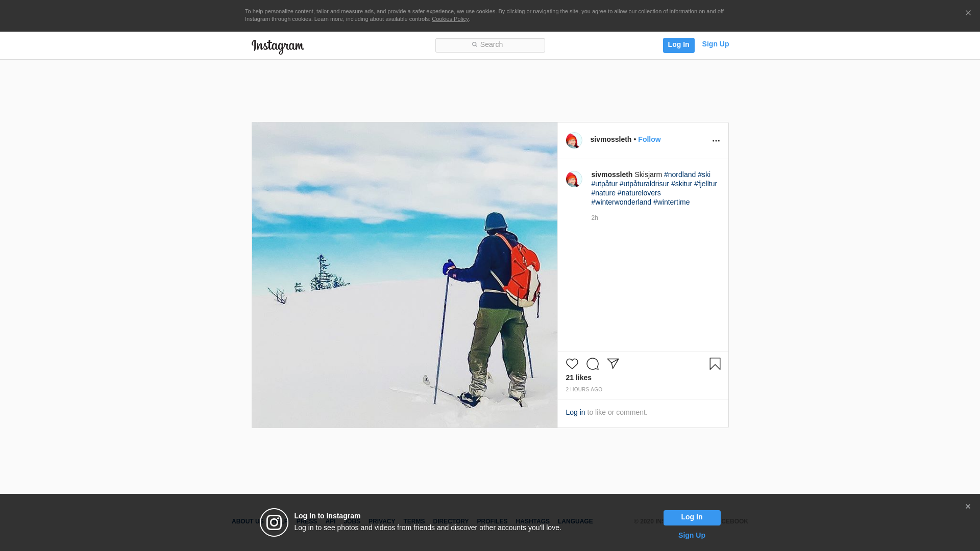Open the three-dot post options menu
Screen dimensions: 980x551
716,141
